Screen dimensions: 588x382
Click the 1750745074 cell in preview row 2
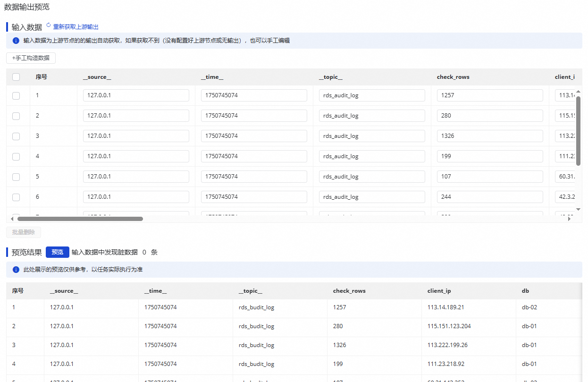160,326
